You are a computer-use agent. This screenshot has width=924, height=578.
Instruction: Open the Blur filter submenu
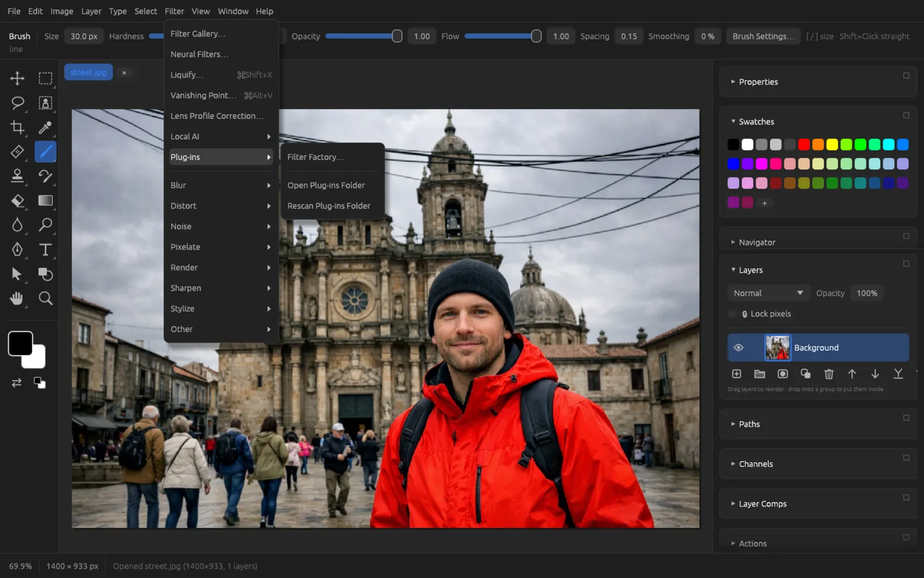221,186
